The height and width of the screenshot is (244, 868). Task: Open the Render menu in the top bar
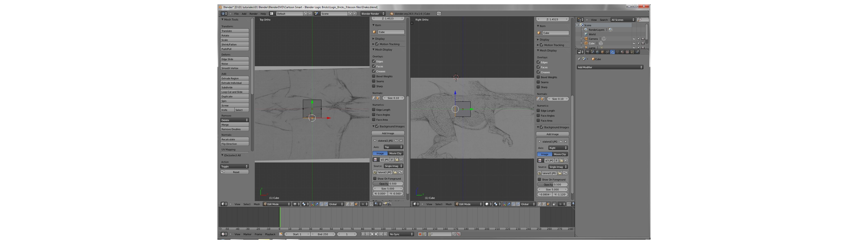coord(253,14)
